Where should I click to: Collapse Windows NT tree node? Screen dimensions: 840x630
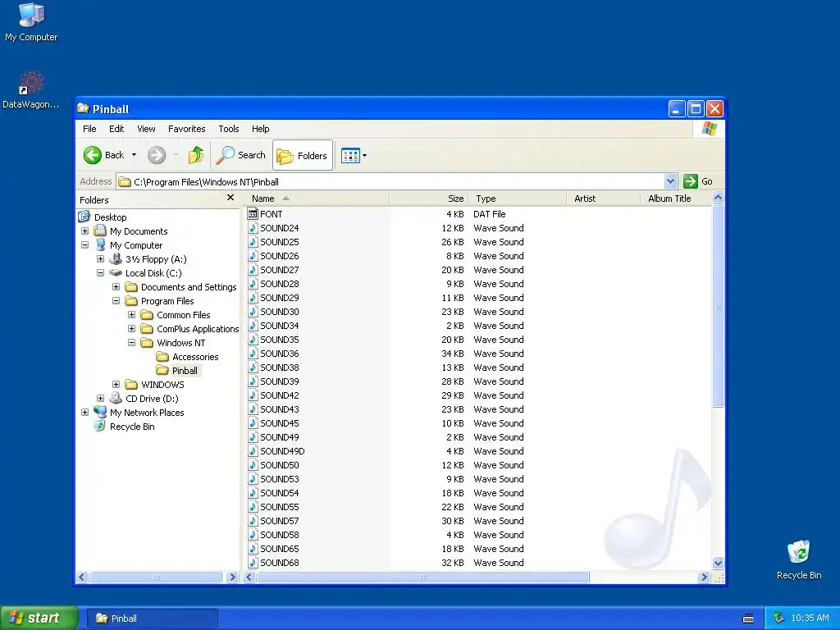tap(131, 342)
